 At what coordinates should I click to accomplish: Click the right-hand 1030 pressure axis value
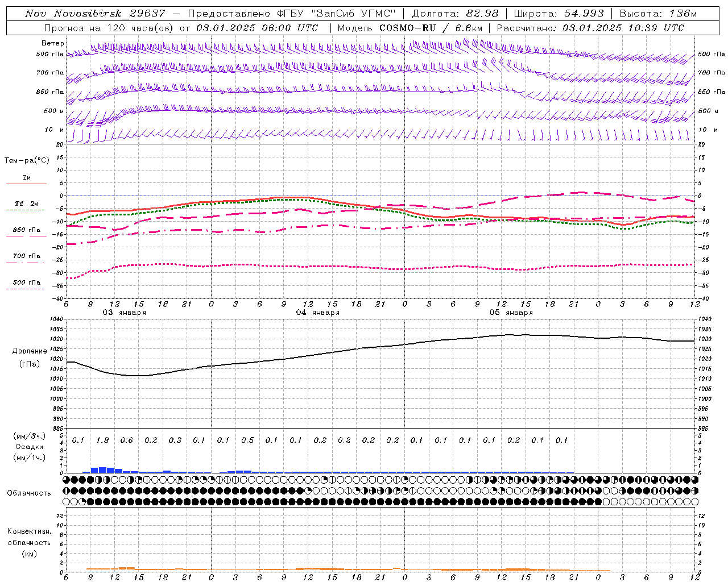(705, 339)
